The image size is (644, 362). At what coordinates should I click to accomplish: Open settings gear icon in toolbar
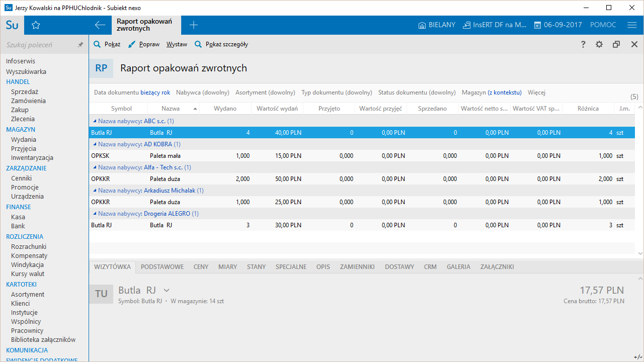[599, 44]
